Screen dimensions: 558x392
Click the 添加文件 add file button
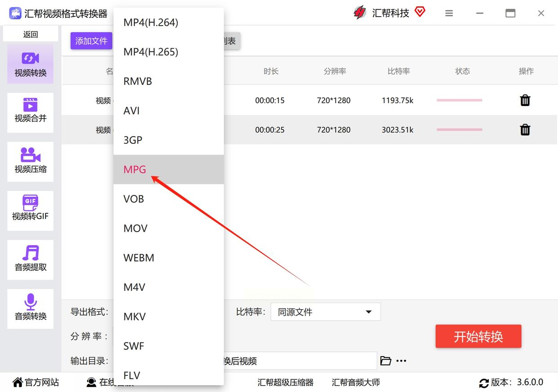[x=91, y=41]
